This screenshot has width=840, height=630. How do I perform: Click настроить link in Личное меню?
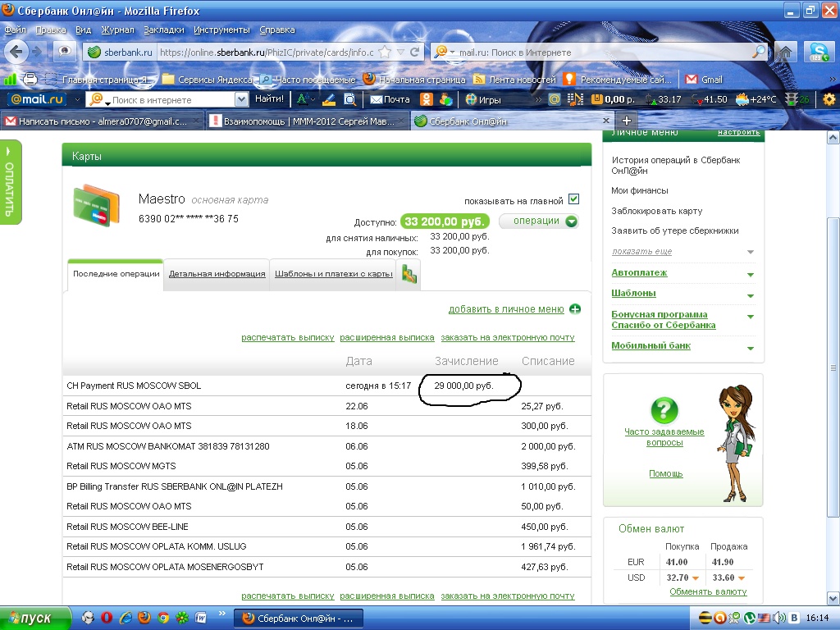click(739, 132)
